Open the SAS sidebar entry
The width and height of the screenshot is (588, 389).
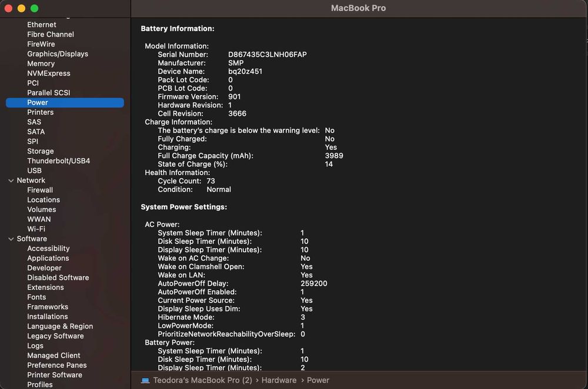click(34, 122)
